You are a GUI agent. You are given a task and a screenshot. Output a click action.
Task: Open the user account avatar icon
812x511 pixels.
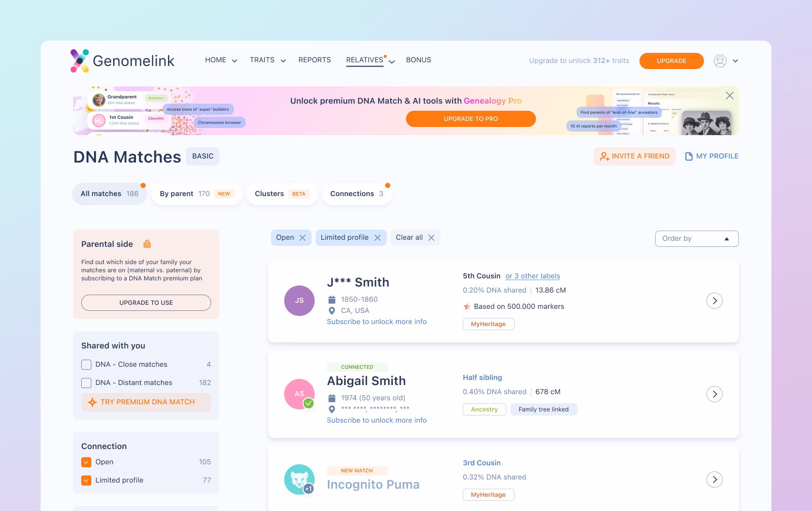pyautogui.click(x=720, y=61)
